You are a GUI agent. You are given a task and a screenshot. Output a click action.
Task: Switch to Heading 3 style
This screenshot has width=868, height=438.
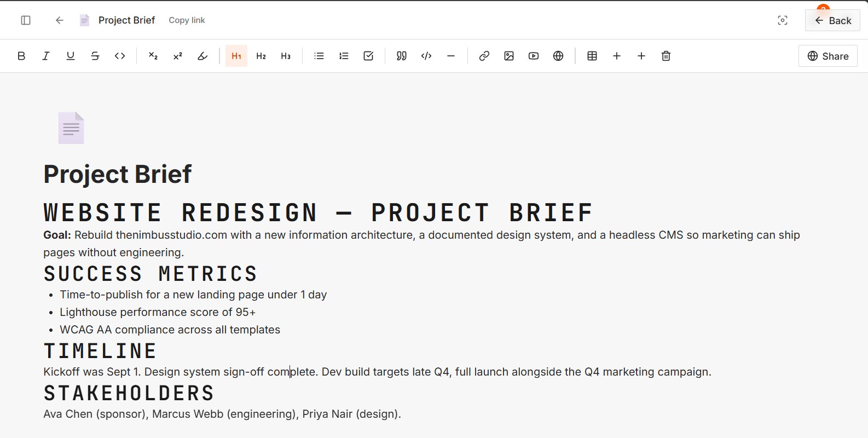point(286,56)
